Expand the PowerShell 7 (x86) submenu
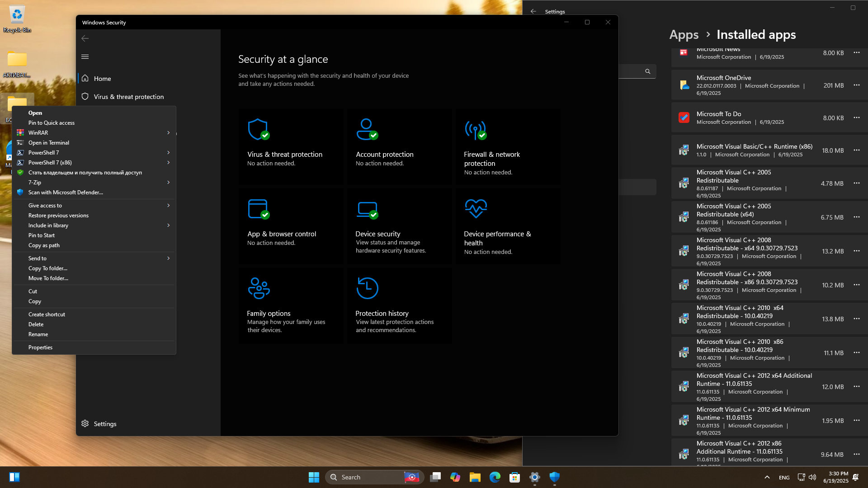This screenshot has height=488, width=868. [168, 163]
